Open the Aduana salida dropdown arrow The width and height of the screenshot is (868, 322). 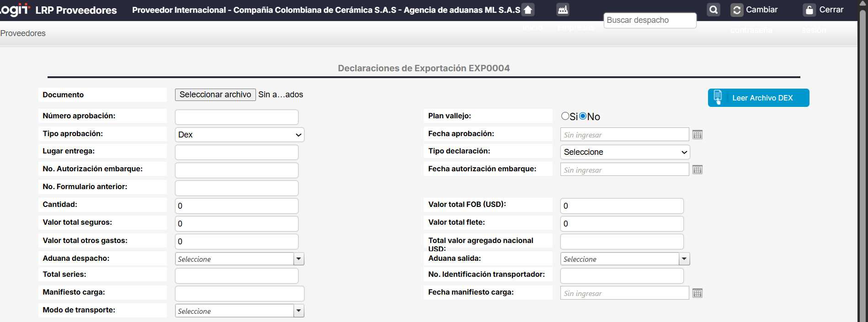pos(684,259)
